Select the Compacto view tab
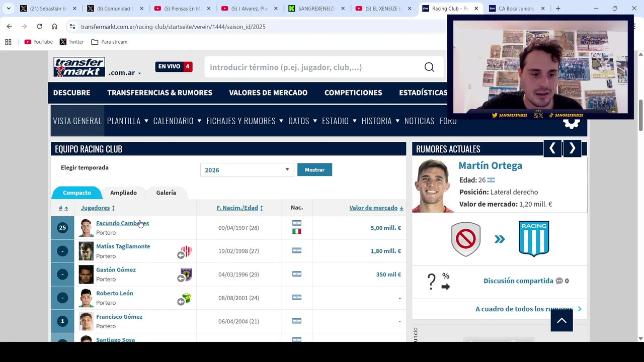Screen dimensions: 644x362 click(77, 193)
